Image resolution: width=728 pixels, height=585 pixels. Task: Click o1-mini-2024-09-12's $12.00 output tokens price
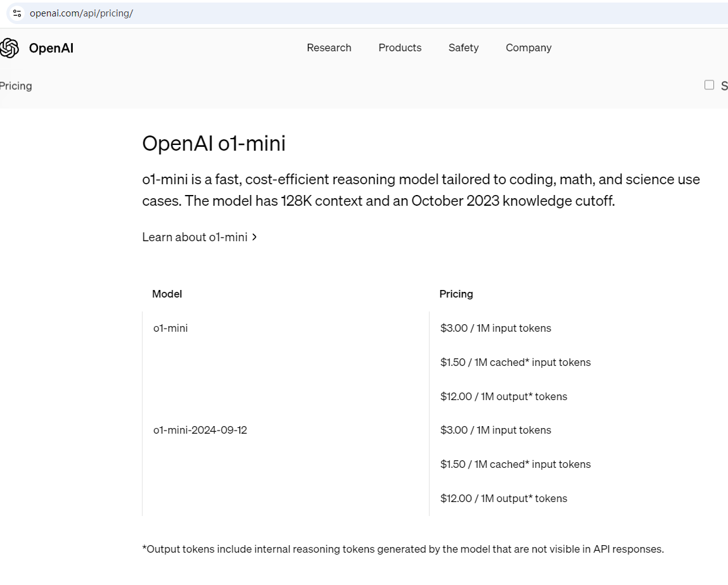point(504,499)
